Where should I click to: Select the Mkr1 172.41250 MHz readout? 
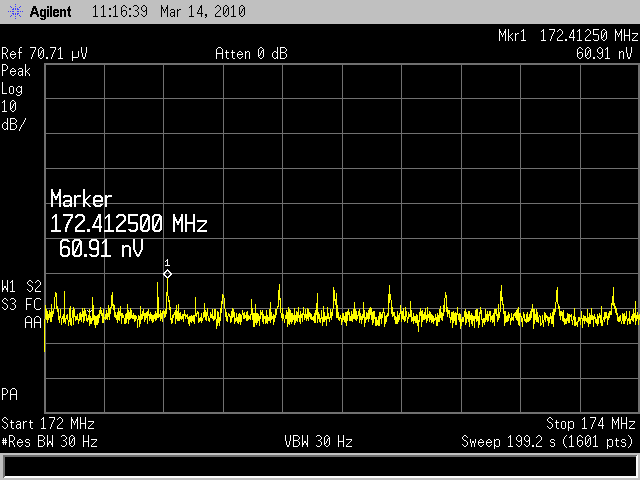tap(566, 36)
